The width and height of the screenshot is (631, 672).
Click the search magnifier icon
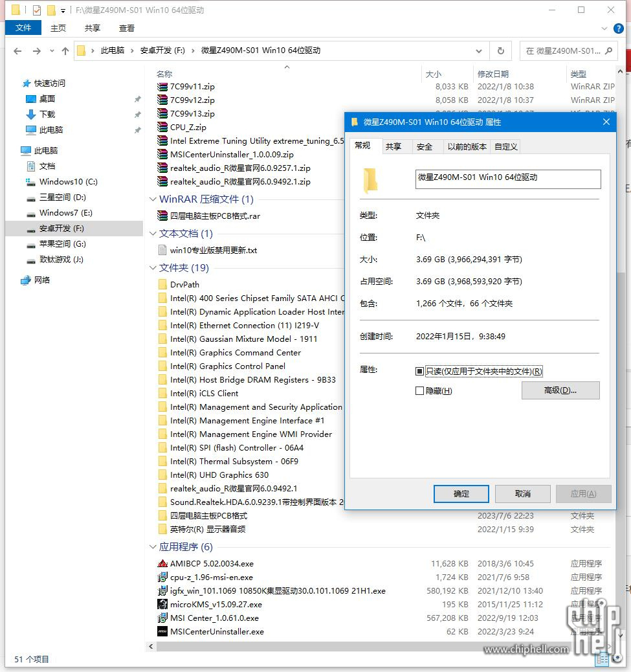coord(609,51)
